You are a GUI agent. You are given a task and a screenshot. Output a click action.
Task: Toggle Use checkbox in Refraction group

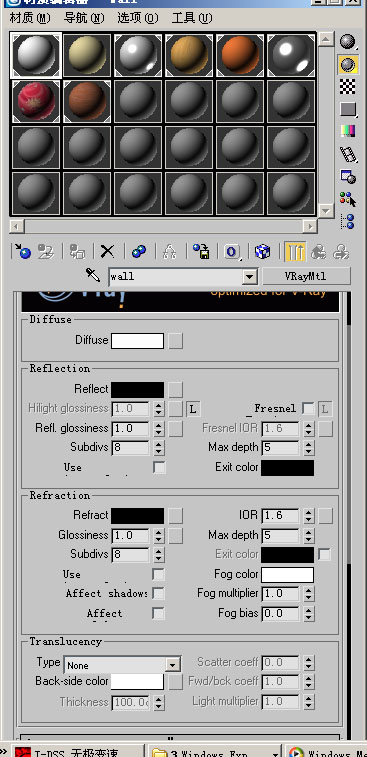point(158,575)
